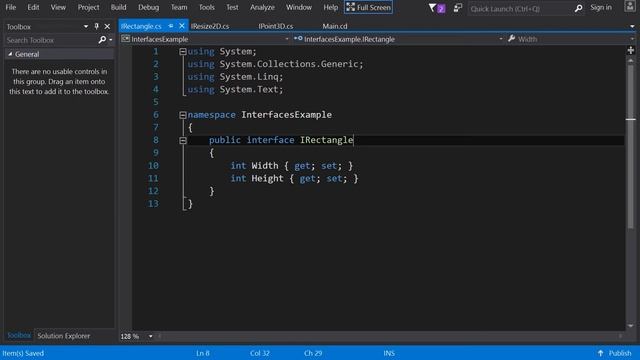The height and width of the screenshot is (360, 640).
Task: Open the Team menu
Action: click(x=179, y=7)
